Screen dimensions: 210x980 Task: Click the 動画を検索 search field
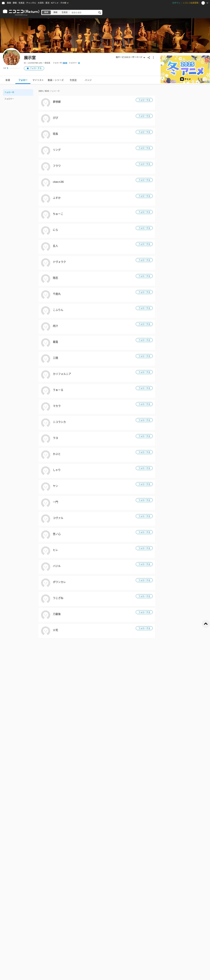pyautogui.click(x=83, y=13)
